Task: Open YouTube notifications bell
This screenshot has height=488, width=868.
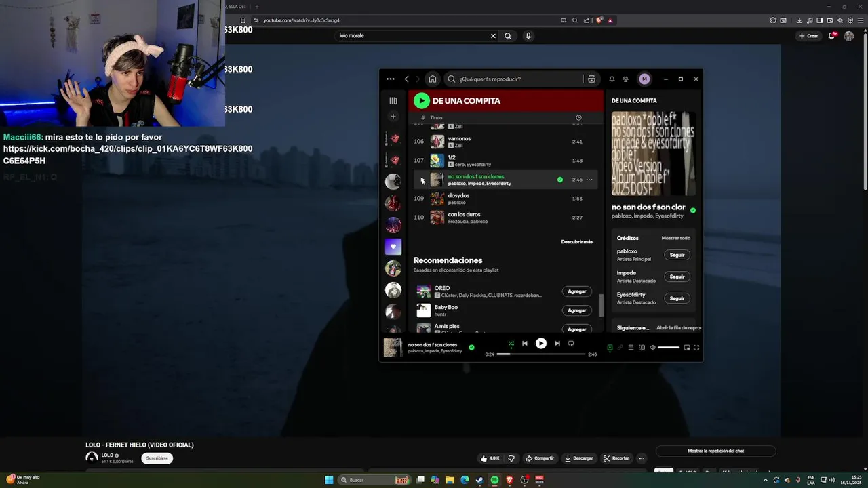Action: pos(832,36)
